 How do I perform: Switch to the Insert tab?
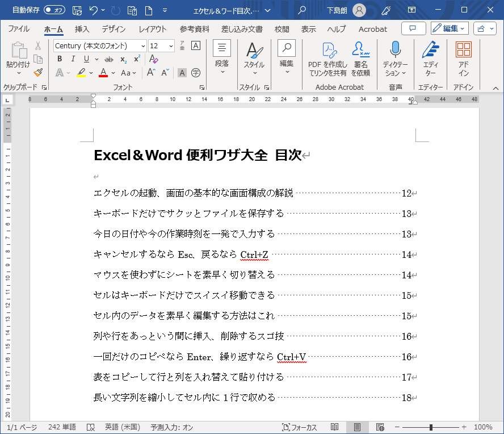[82, 29]
